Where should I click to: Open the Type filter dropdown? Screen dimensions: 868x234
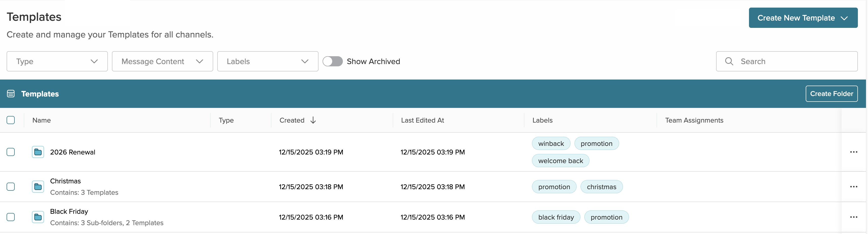coord(57,61)
